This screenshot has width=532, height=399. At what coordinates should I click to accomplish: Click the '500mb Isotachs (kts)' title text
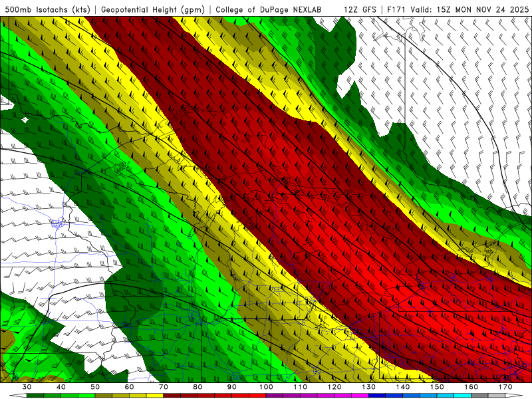point(48,10)
